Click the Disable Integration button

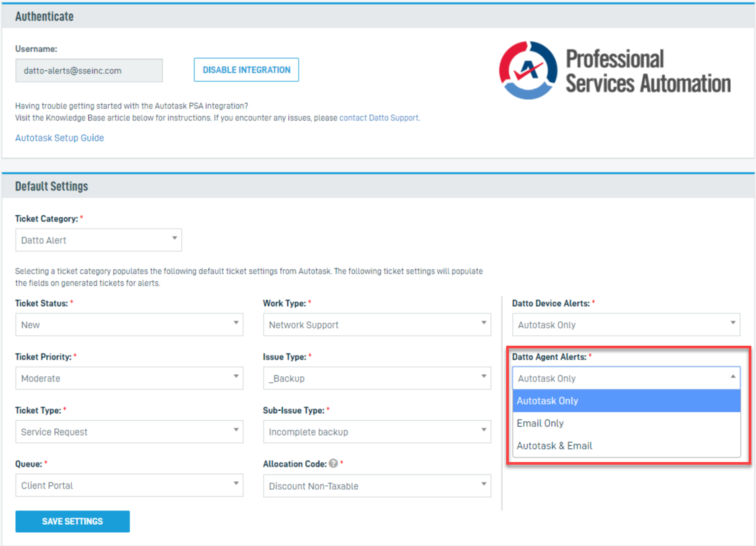click(x=246, y=70)
